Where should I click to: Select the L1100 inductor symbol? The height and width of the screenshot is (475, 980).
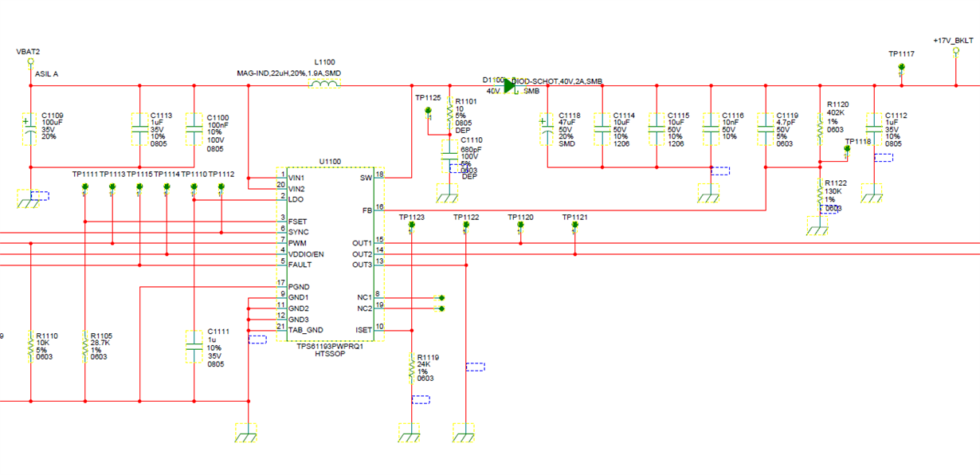[323, 84]
